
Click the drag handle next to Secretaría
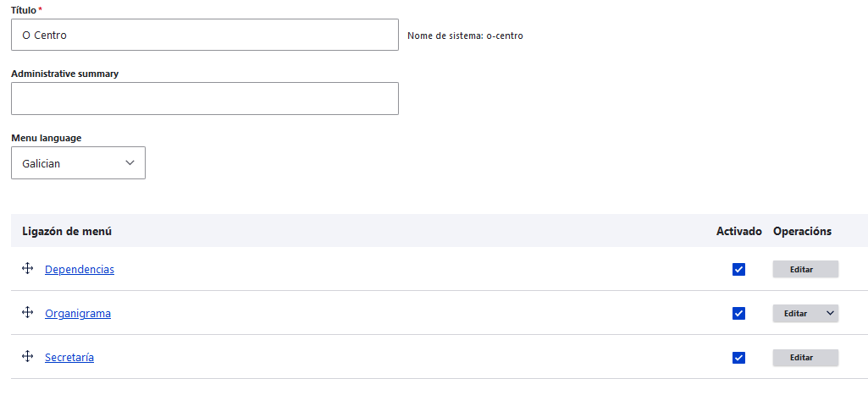pyautogui.click(x=27, y=357)
